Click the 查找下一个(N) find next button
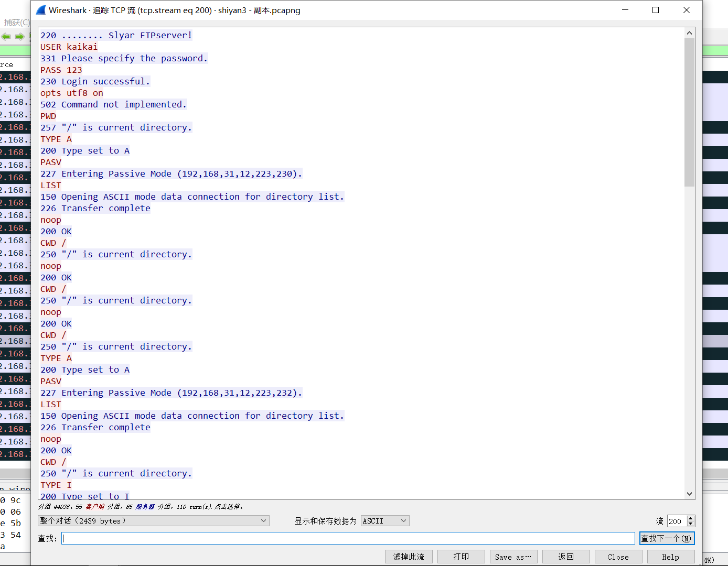The image size is (728, 566). coord(667,538)
